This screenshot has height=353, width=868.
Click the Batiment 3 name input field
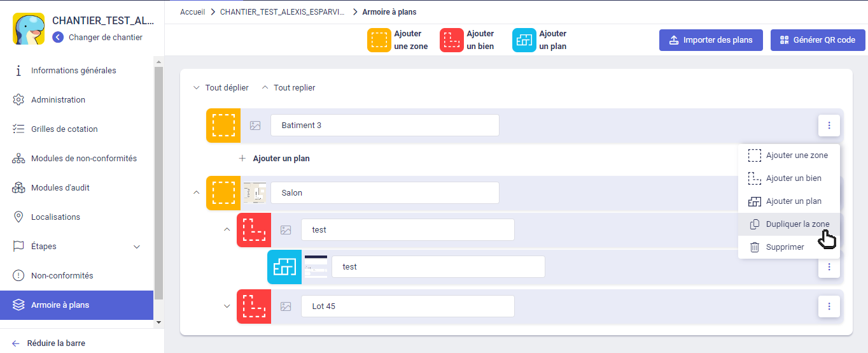[x=384, y=126]
